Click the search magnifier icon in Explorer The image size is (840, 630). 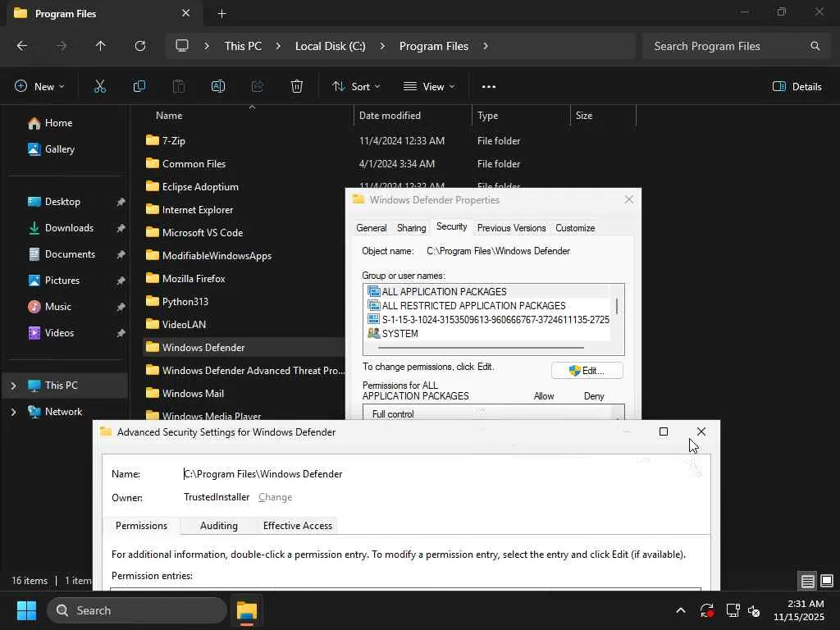[815, 46]
